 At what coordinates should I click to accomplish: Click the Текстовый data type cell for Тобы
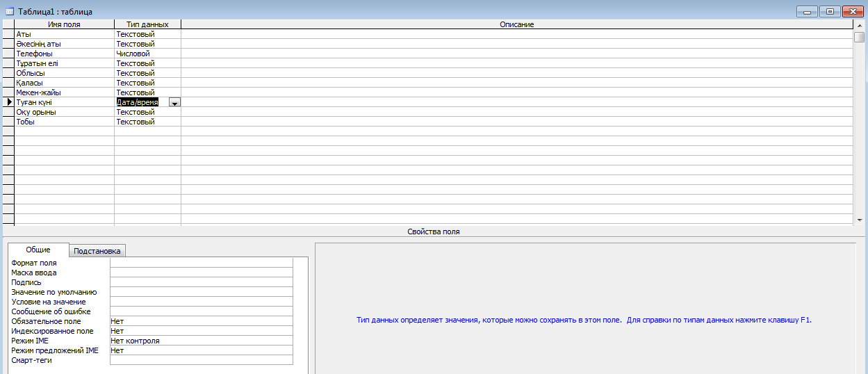pyautogui.click(x=147, y=122)
